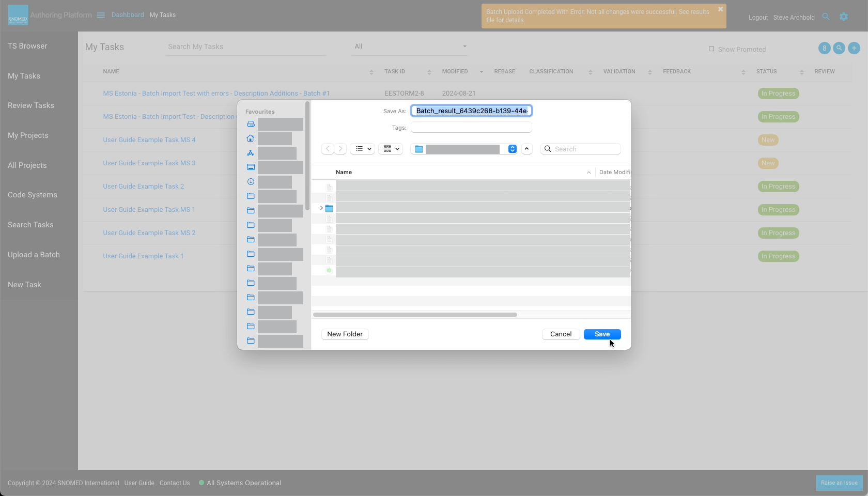Click the Raise an Issue button
The width and height of the screenshot is (868, 496).
[x=839, y=483]
